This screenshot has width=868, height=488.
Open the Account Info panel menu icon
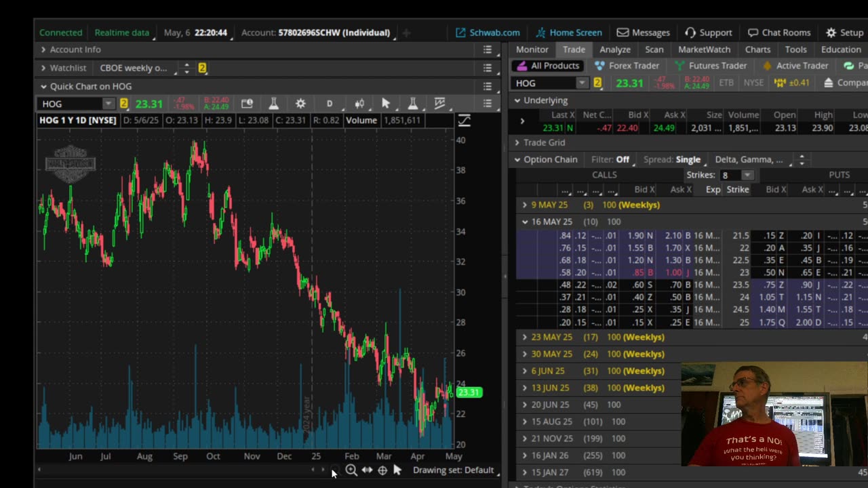point(487,49)
